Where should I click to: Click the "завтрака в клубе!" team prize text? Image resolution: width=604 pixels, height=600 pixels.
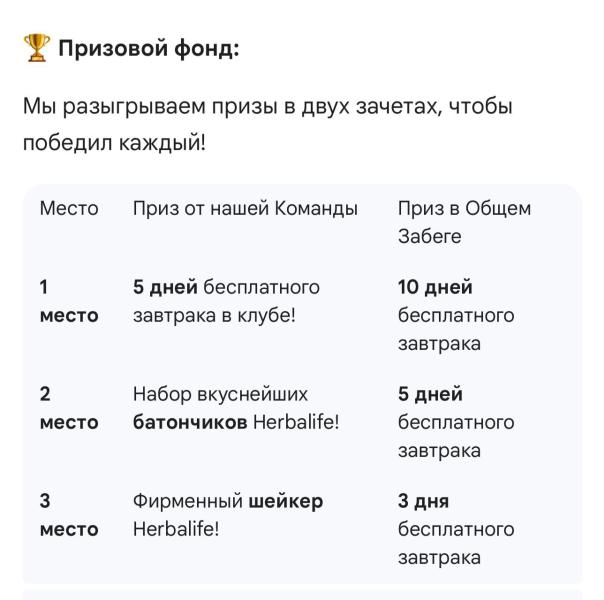pos(214,316)
